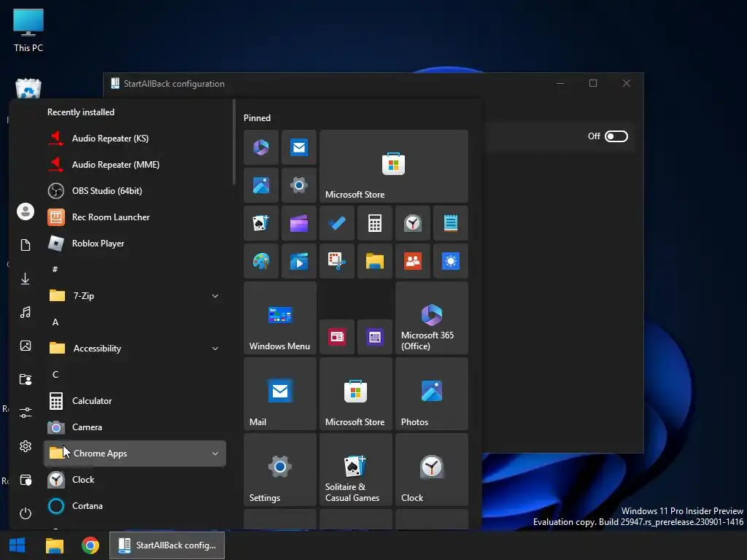This screenshot has width=747, height=560.
Task: Open the Paint palette pinned tile
Action: click(261, 261)
